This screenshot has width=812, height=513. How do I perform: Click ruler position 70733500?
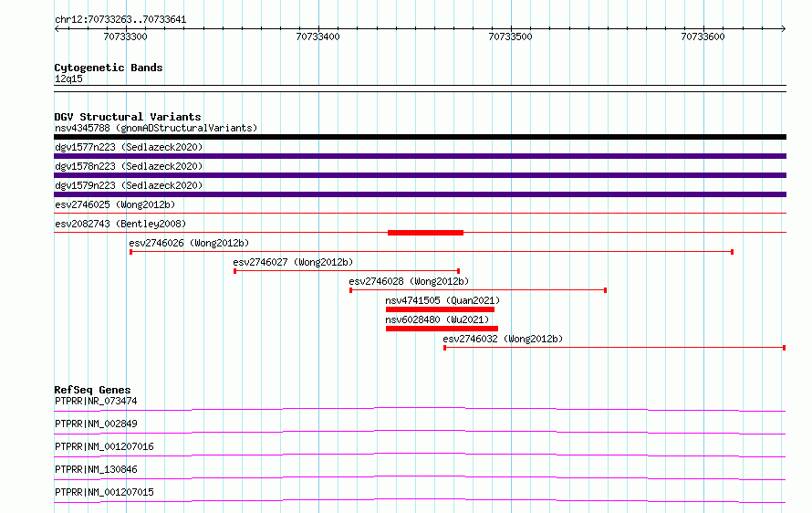pyautogui.click(x=511, y=37)
